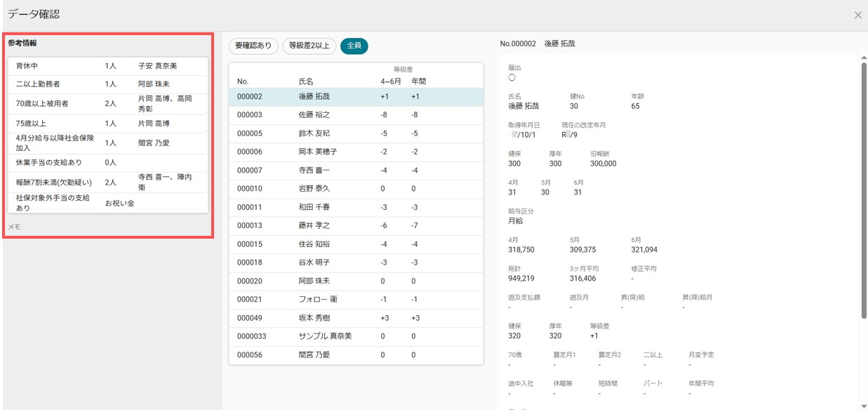Click the 健No value 30
Viewport: 868px width, 412px height.
574,106
